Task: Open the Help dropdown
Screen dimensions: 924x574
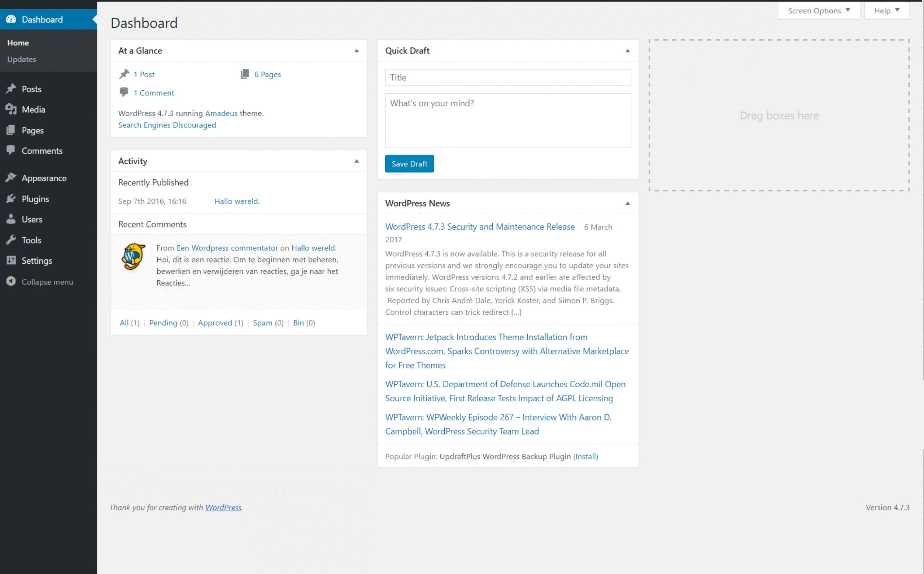Action: point(886,10)
